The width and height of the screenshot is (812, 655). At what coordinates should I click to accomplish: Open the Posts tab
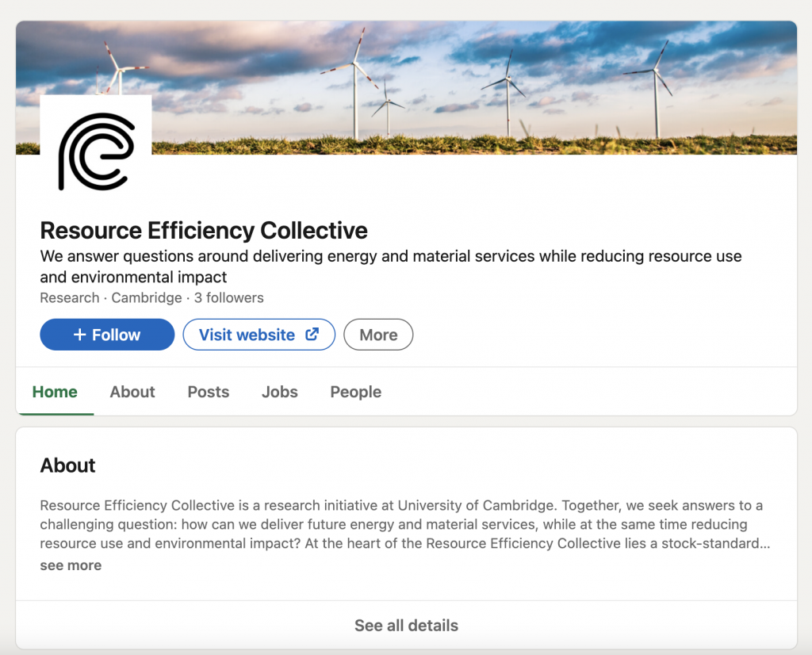[209, 392]
